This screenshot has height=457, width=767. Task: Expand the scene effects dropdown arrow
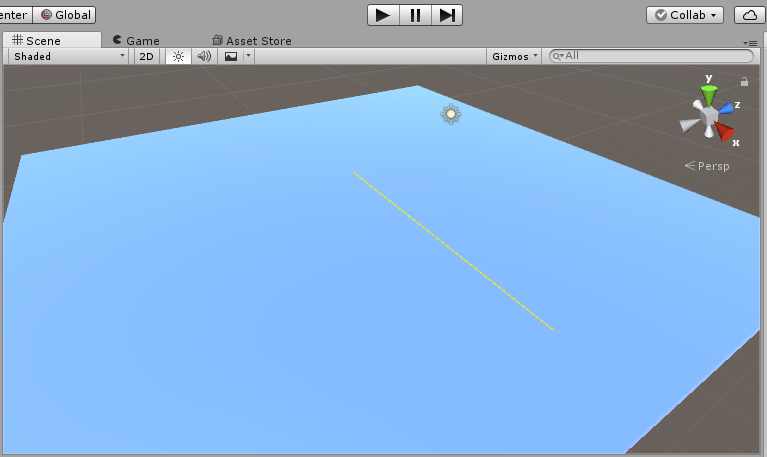click(248, 56)
